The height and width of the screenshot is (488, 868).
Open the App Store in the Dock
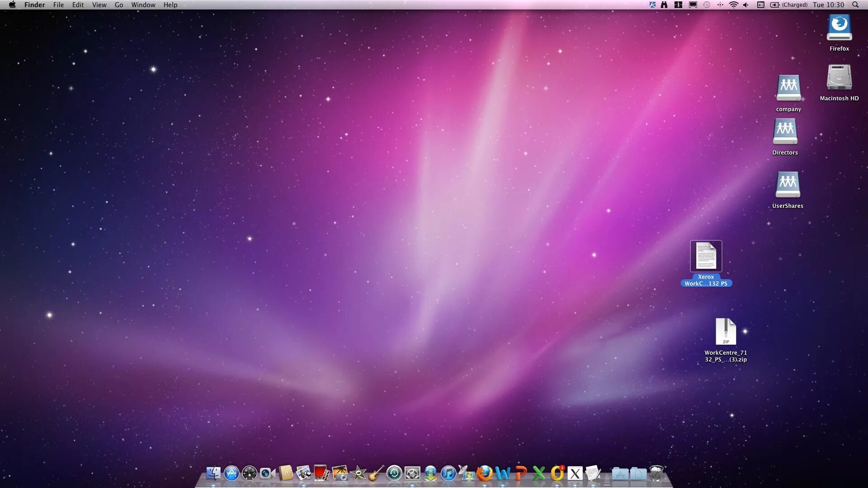[x=231, y=473]
